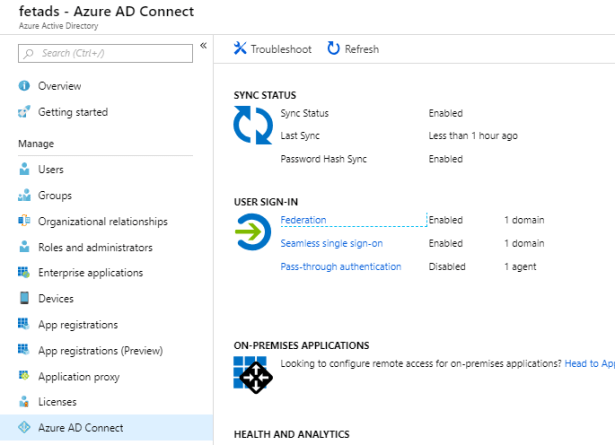Collapse the sidebar with double chevron
The width and height of the screenshot is (615, 445).
point(203,46)
